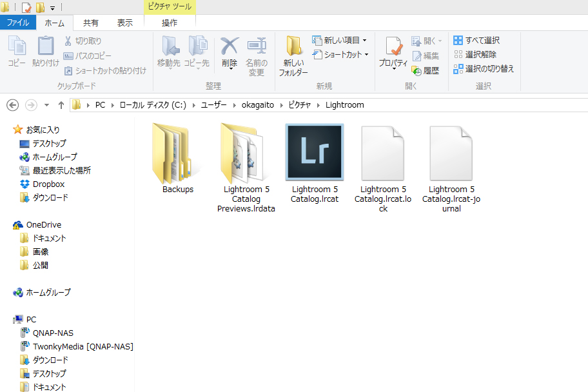The width and height of the screenshot is (588, 392).
Task: Go to ローカル ディスク (C:) in breadcrumb
Action: pos(153,105)
